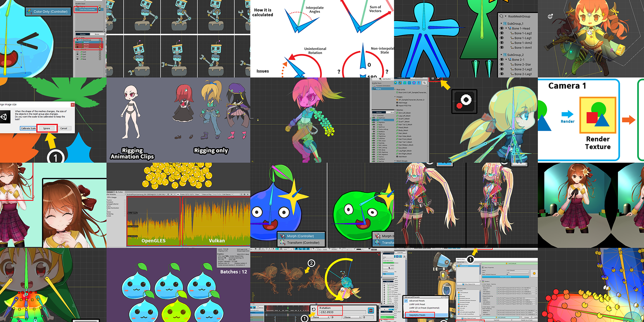644x322 pixels.
Task: Click the Transform (Controller) icon on the blue slime image
Action: click(x=283, y=243)
